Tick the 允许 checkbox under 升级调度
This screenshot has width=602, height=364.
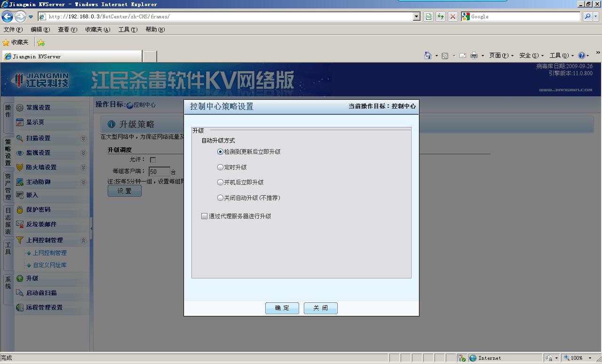[152, 160]
